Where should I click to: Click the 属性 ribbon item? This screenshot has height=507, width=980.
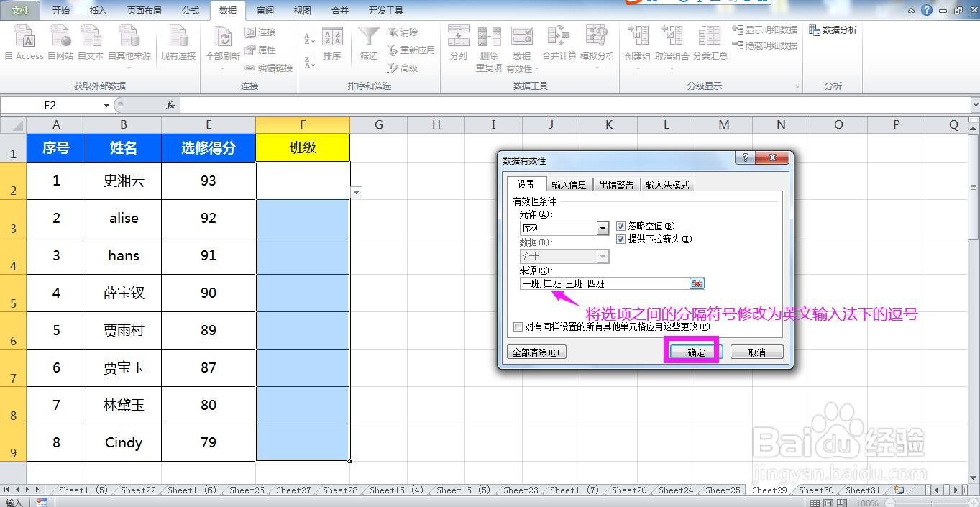click(260, 50)
